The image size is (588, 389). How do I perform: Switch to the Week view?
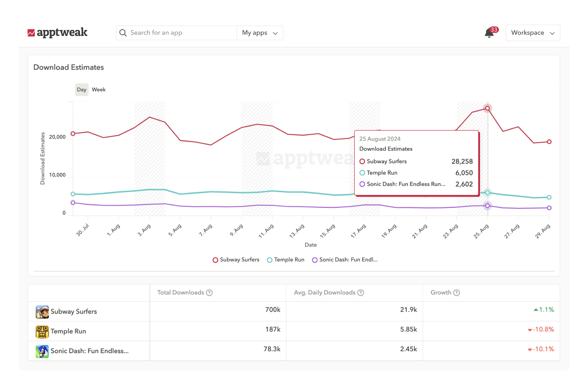[99, 89]
